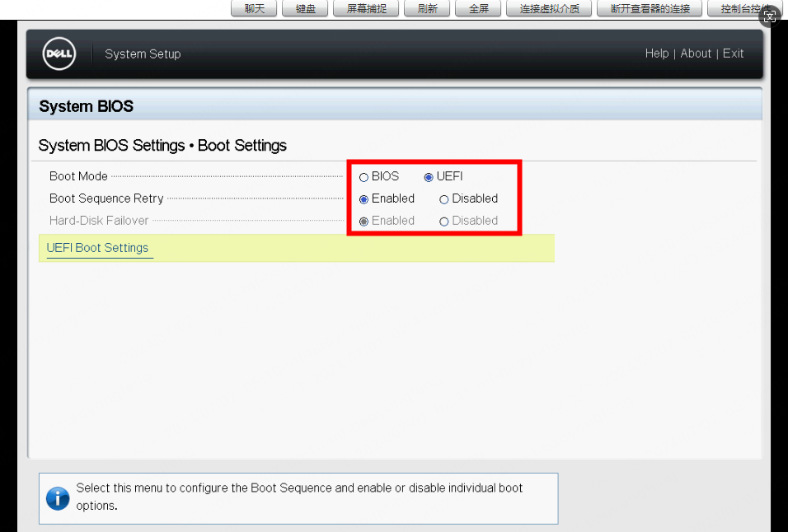788x532 pixels.
Task: Click the Boot Mode label
Action: pyautogui.click(x=78, y=176)
